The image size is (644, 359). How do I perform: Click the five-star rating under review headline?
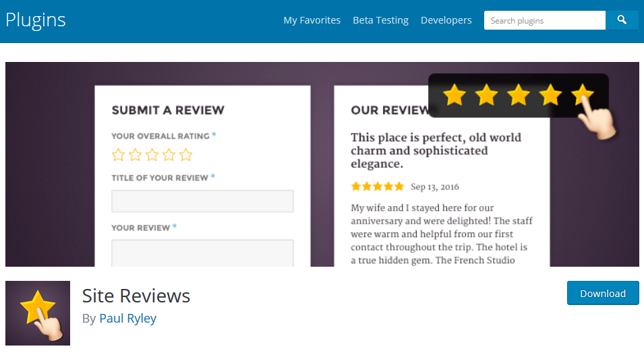[377, 187]
